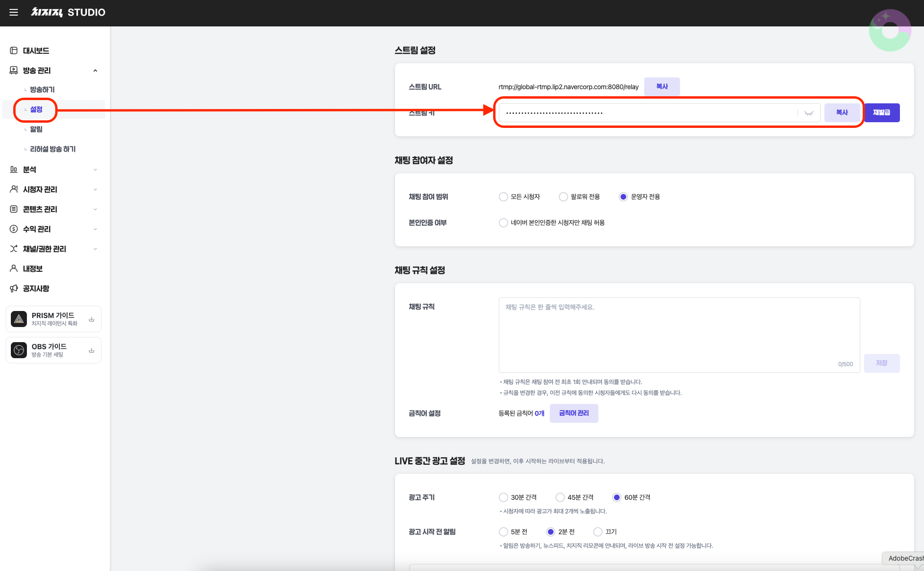This screenshot has width=924, height=571.
Task: Reveal stream key with eye icon
Action: tap(809, 113)
